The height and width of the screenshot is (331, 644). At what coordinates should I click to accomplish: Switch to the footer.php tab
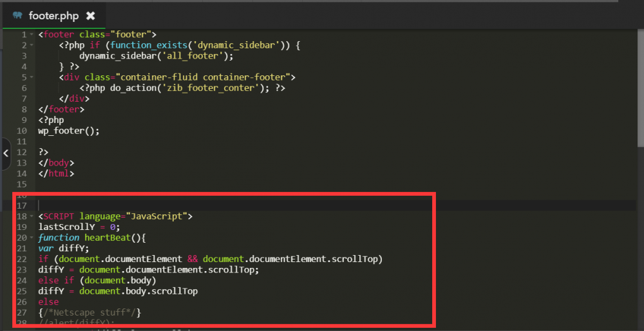52,15
